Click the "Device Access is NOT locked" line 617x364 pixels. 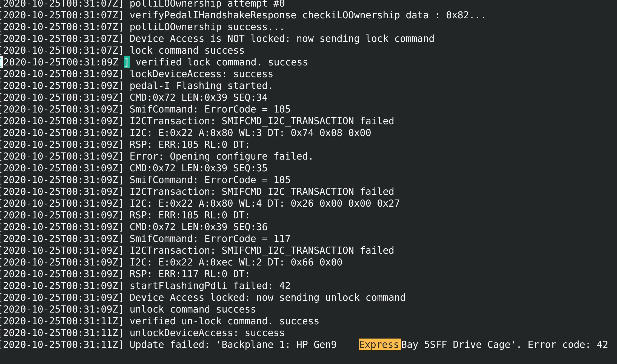click(282, 39)
